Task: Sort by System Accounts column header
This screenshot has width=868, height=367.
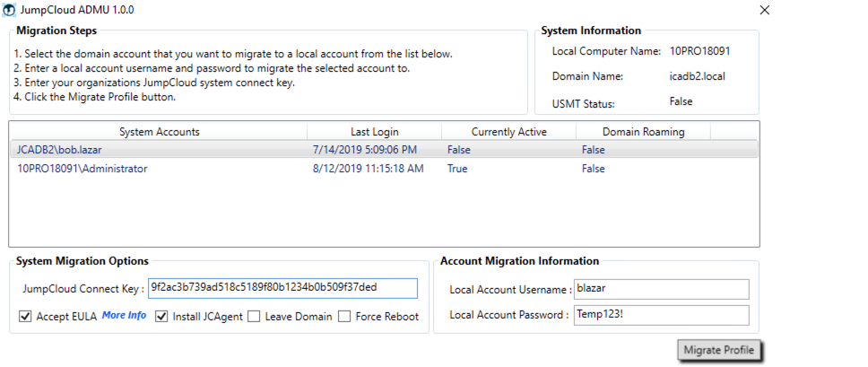Action: click(159, 132)
